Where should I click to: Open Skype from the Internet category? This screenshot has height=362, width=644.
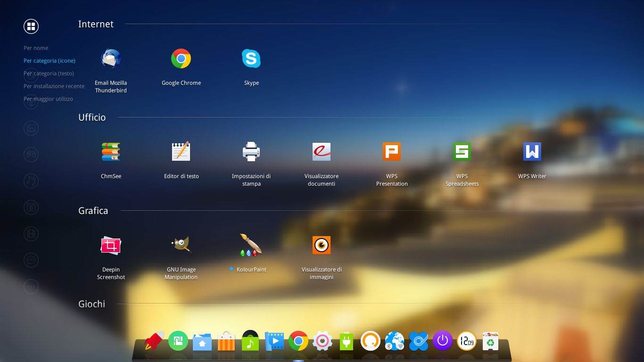tap(251, 59)
